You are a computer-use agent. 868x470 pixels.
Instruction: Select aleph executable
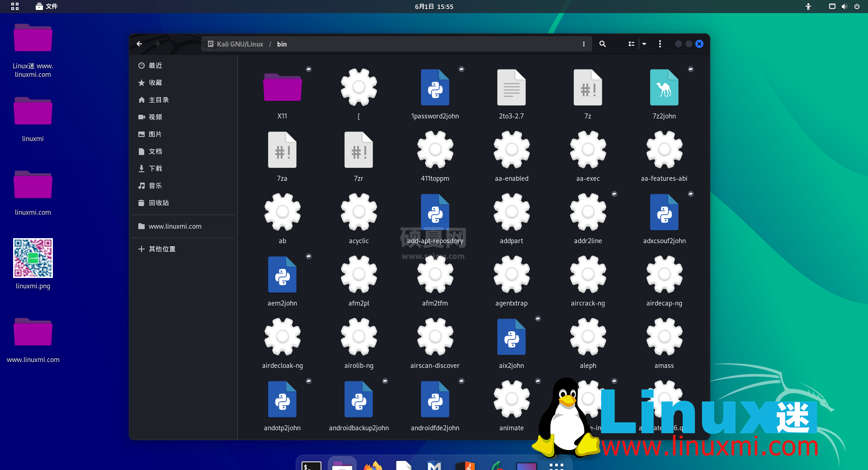tap(588, 343)
